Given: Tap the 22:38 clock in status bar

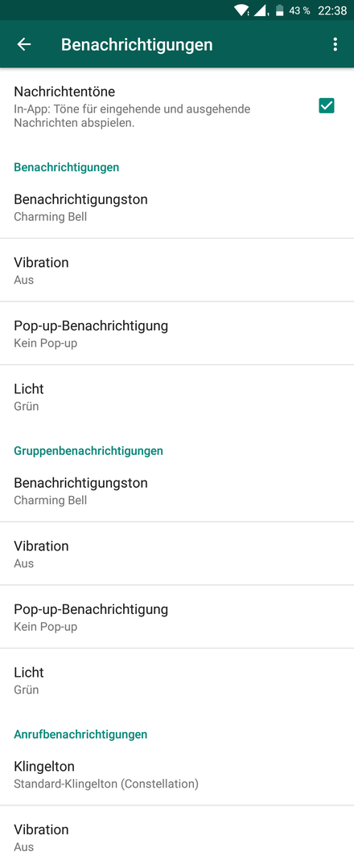Looking at the screenshot, I should 331,10.
